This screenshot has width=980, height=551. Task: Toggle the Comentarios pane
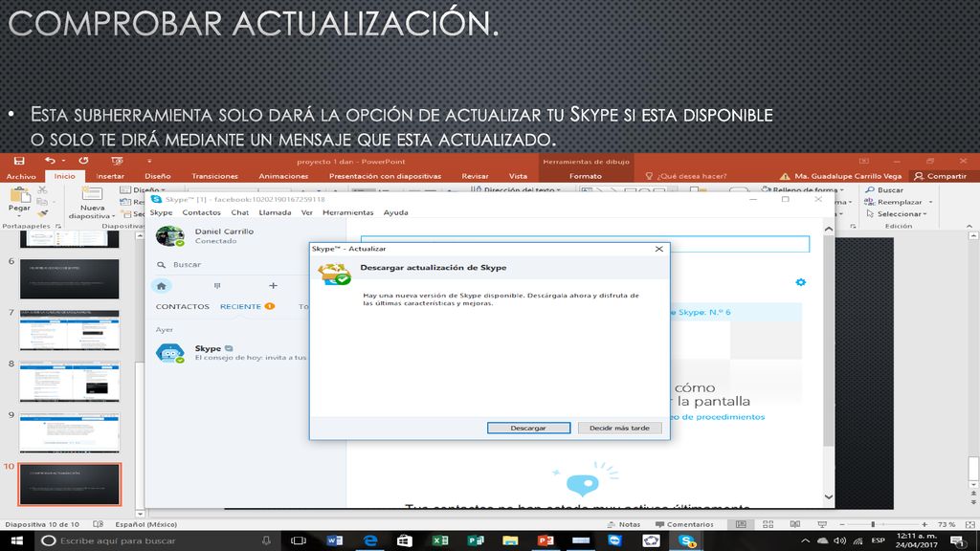click(x=684, y=524)
